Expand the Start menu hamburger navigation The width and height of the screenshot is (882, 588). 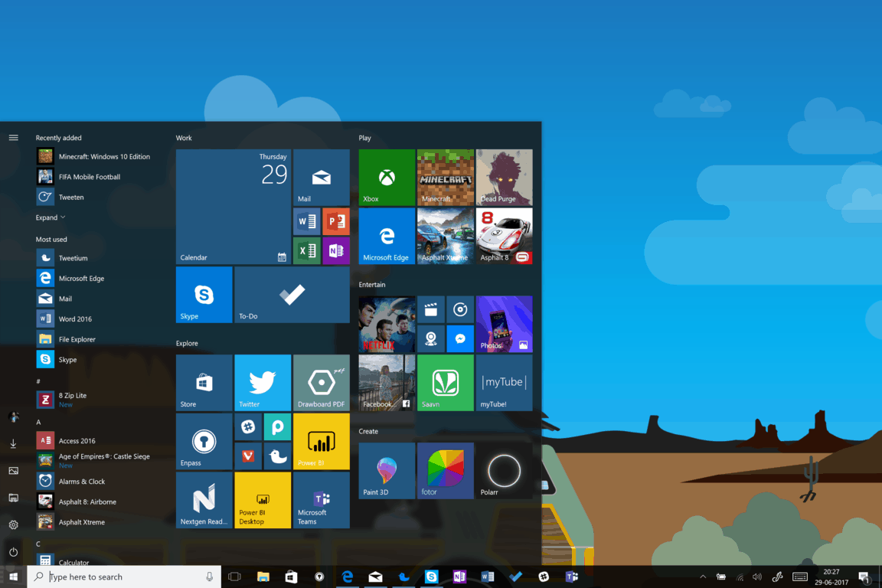(x=13, y=138)
